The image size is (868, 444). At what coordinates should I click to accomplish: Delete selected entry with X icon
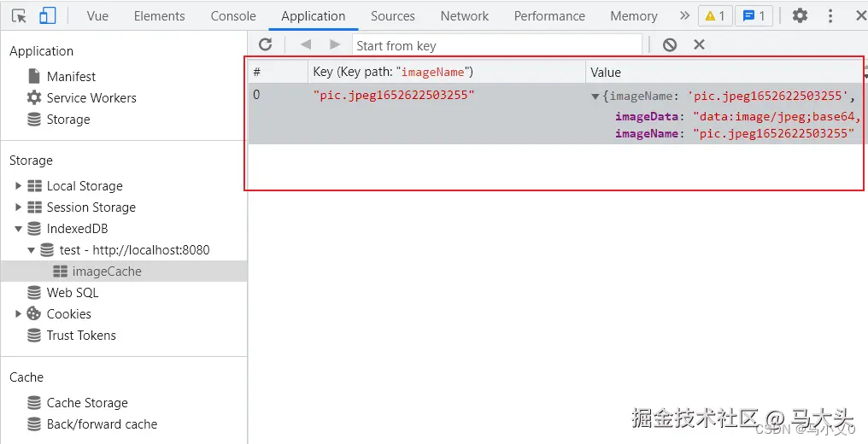pos(699,44)
